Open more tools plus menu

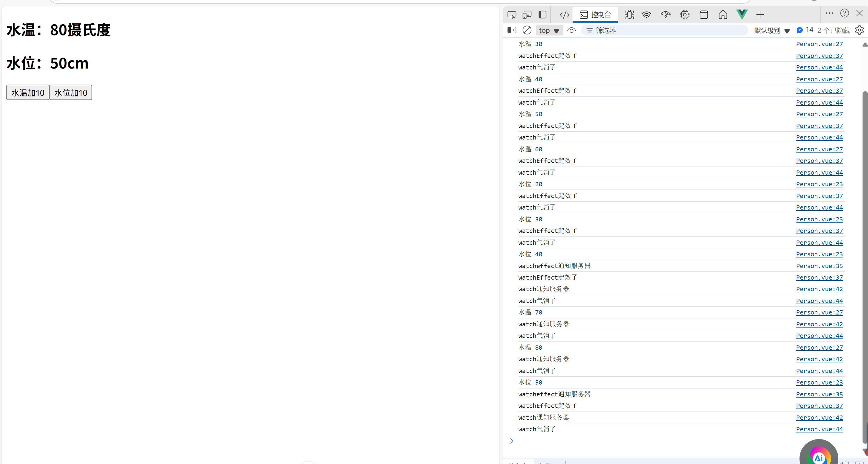coord(760,15)
